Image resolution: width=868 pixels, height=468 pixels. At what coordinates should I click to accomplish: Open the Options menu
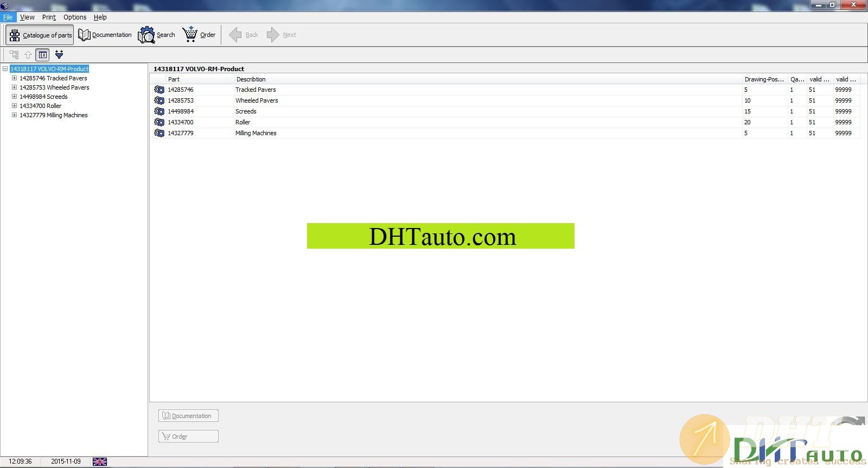[75, 17]
